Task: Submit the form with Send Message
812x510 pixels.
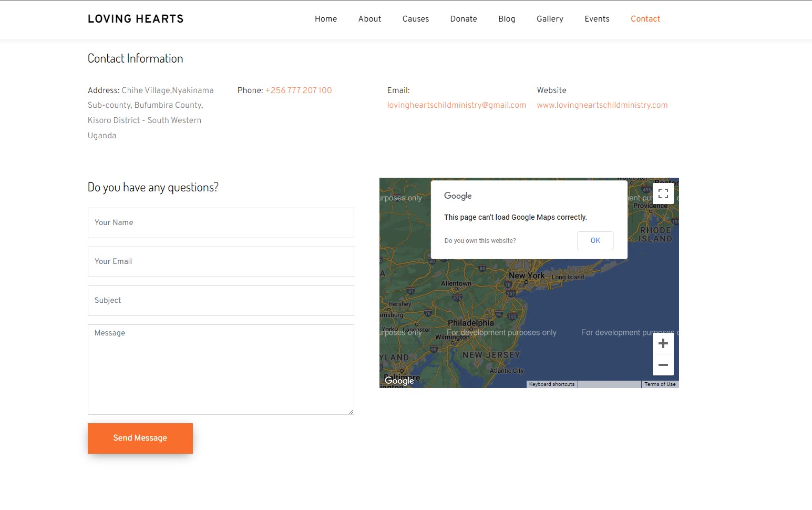Action: 140,438
